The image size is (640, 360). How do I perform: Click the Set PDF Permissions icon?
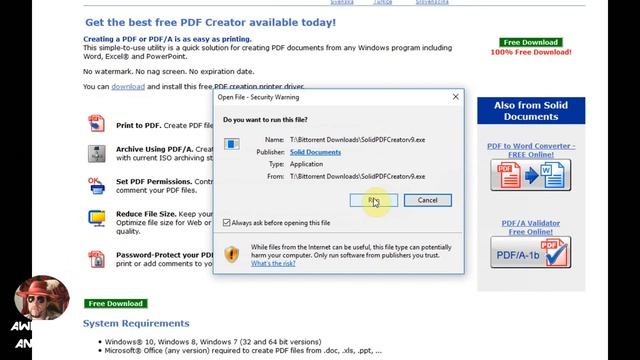point(96,186)
